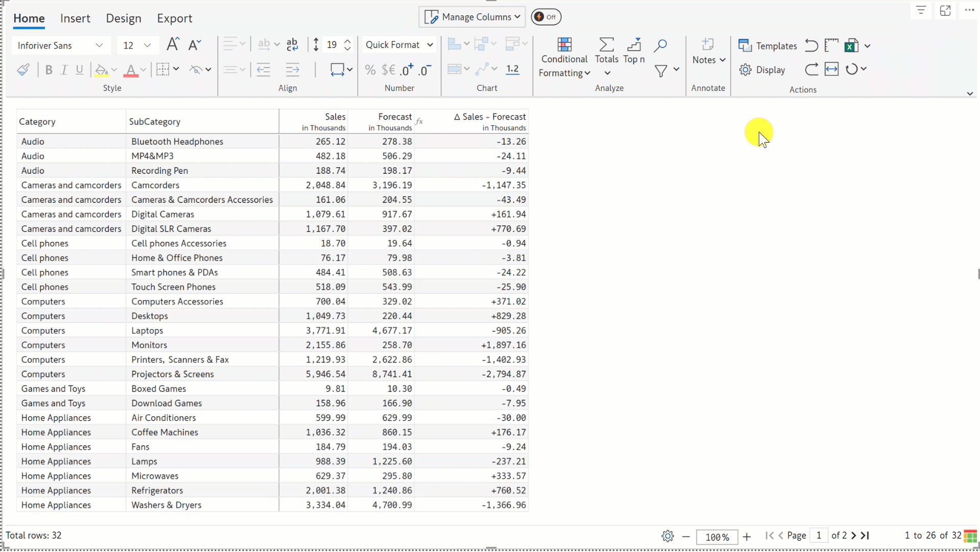Click the page number input field
Image resolution: width=980 pixels, height=552 pixels.
tap(819, 535)
